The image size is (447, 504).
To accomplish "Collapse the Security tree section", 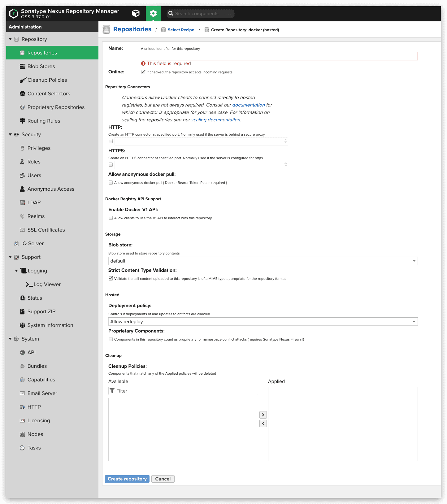I will pos(10,134).
